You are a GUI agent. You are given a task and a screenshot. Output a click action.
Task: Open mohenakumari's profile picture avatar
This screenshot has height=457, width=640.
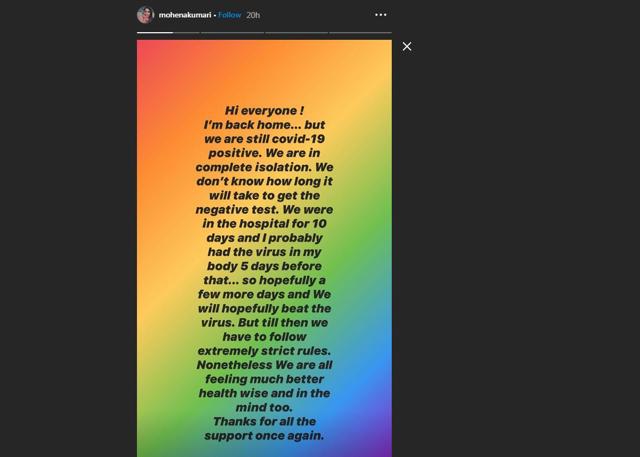point(145,15)
